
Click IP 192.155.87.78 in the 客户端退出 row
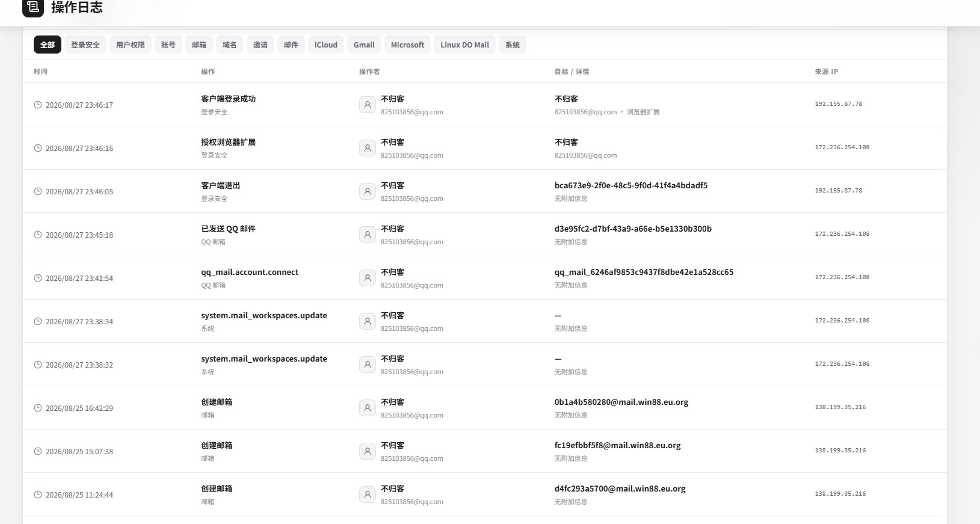(x=839, y=191)
